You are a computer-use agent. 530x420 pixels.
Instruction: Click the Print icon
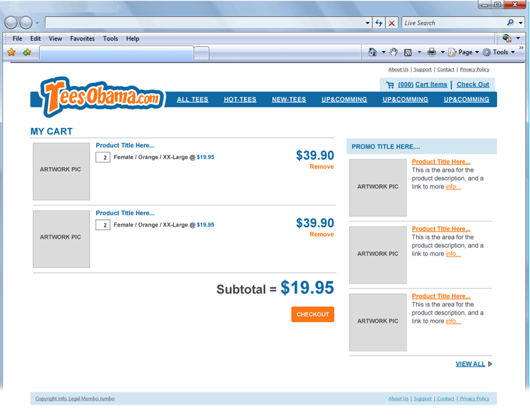[432, 52]
